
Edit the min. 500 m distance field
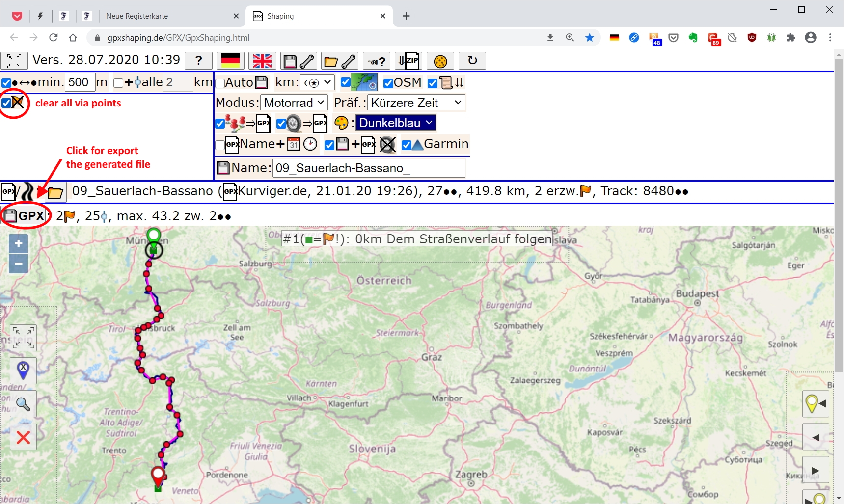80,82
